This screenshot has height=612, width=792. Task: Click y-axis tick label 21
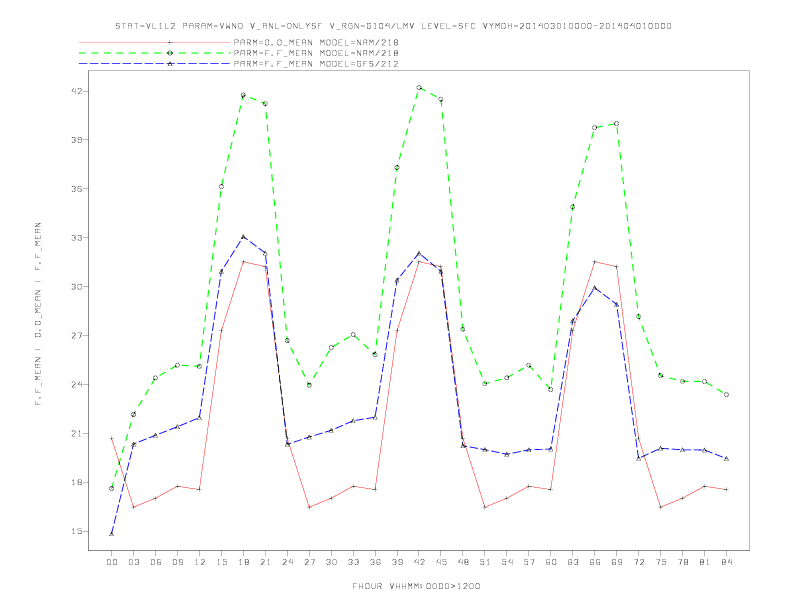77,433
